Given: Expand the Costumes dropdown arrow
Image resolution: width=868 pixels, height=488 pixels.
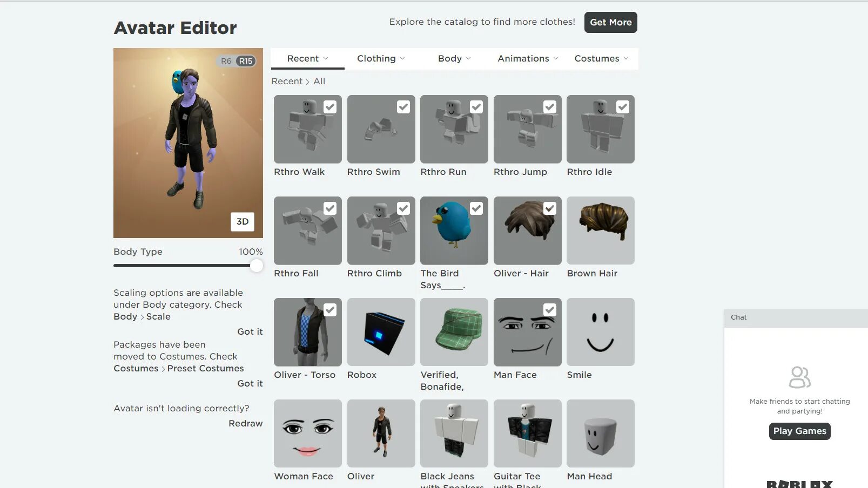Looking at the screenshot, I should tap(626, 58).
